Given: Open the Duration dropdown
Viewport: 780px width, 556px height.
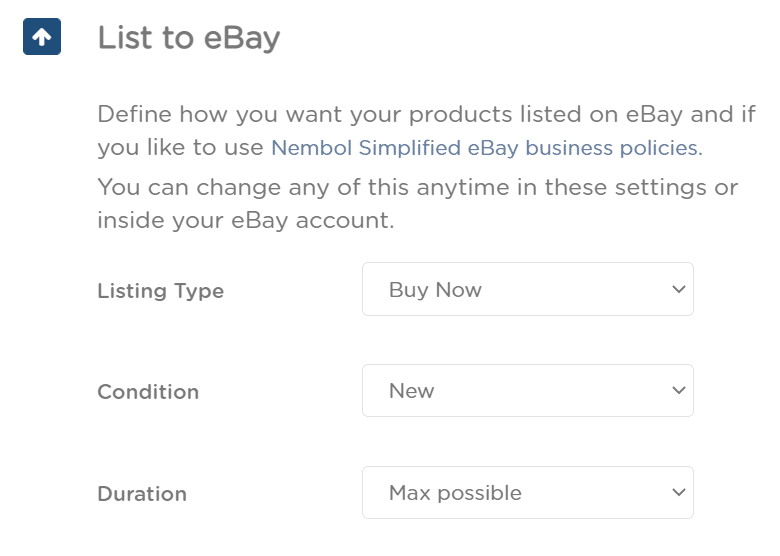Looking at the screenshot, I should coord(528,492).
